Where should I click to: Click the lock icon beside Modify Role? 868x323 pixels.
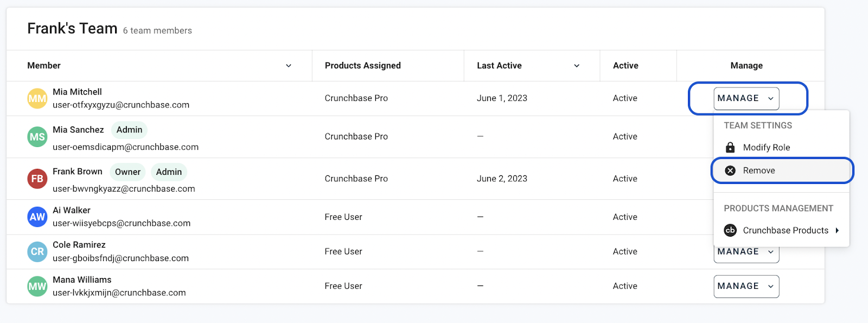click(730, 148)
